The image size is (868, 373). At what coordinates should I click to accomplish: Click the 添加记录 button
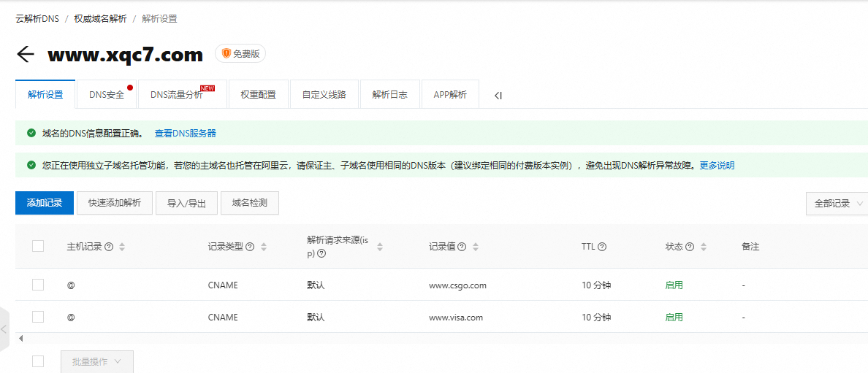pos(45,203)
